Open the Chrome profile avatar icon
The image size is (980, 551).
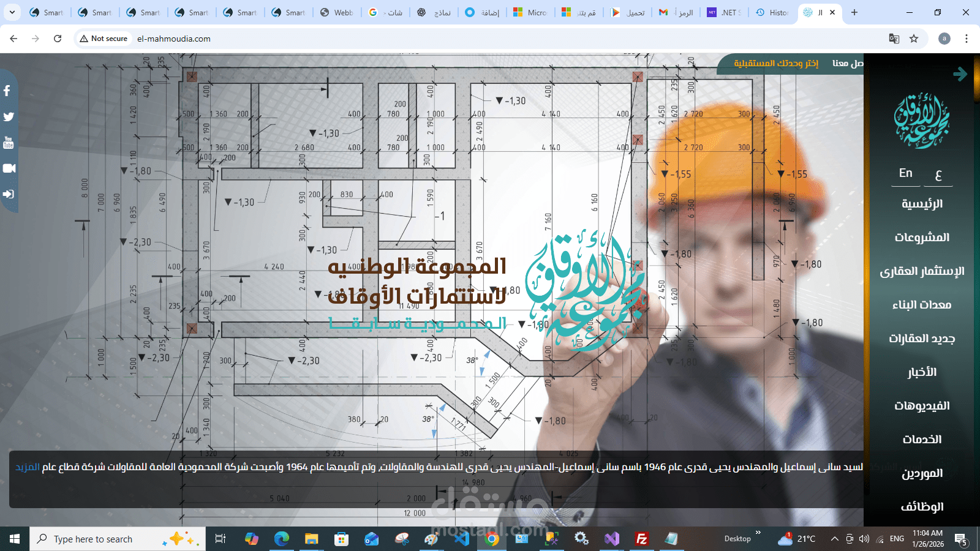tap(944, 38)
